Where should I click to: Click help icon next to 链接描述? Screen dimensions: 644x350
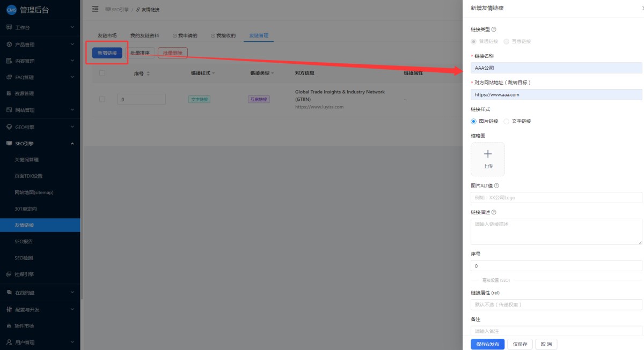tap(494, 212)
